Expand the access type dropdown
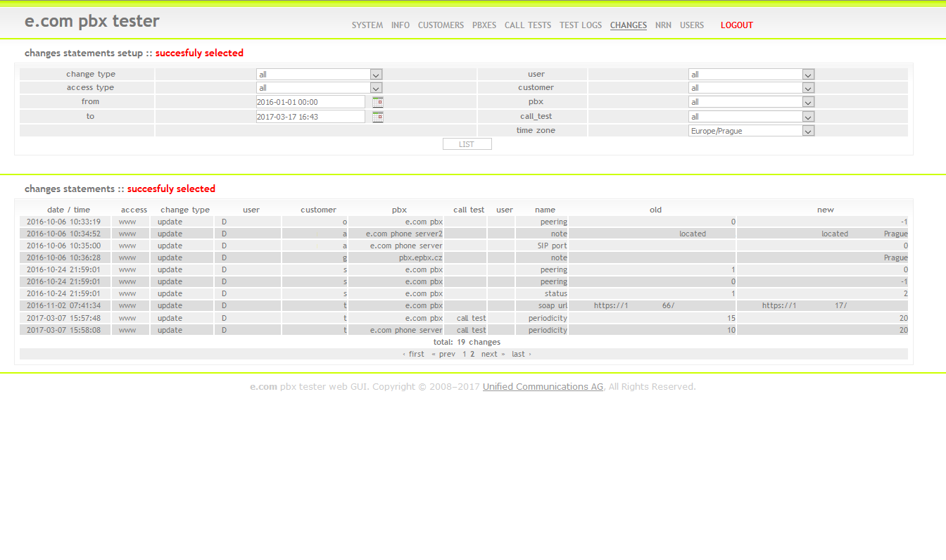946x560 pixels. coord(319,88)
